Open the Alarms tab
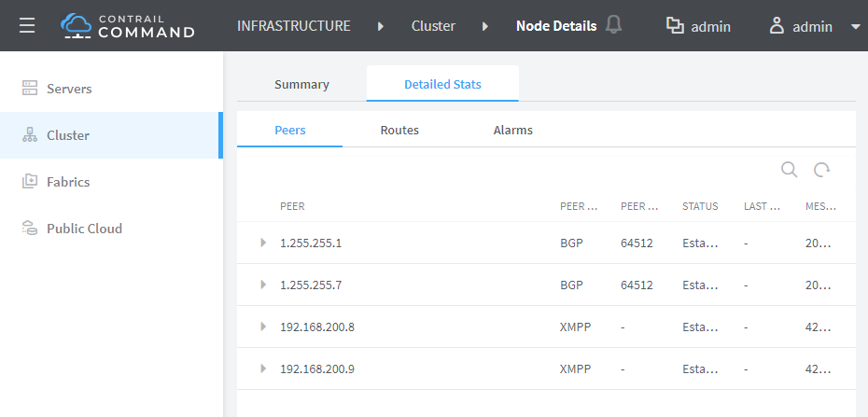868x417 pixels. click(512, 130)
